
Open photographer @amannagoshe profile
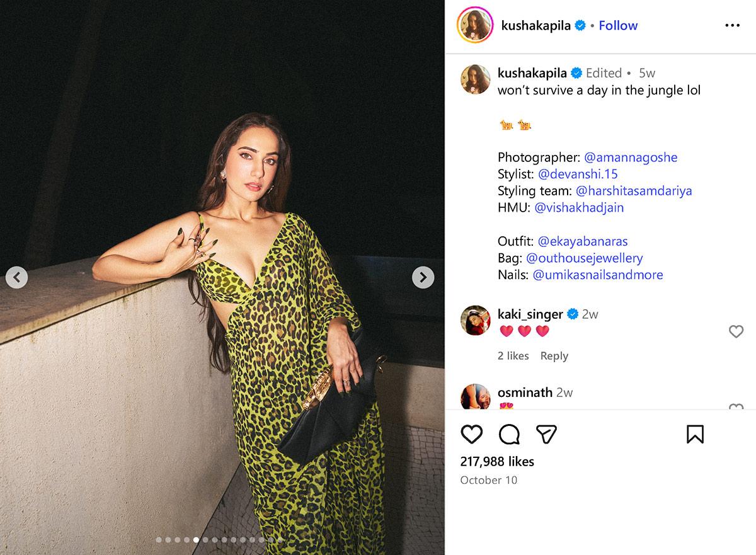tap(631, 157)
